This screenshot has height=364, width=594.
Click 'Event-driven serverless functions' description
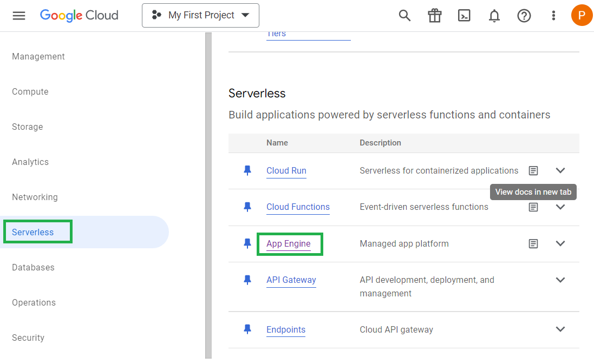424,207
